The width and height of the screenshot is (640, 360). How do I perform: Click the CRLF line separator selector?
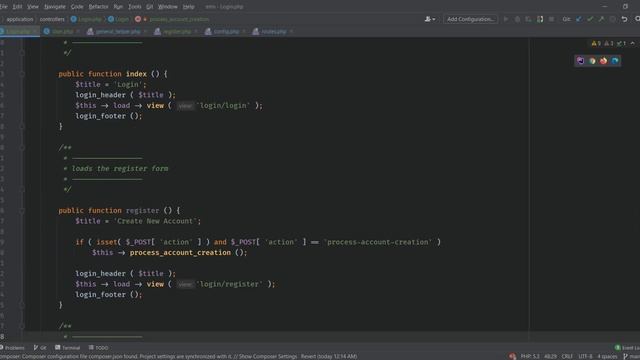[x=567, y=356]
